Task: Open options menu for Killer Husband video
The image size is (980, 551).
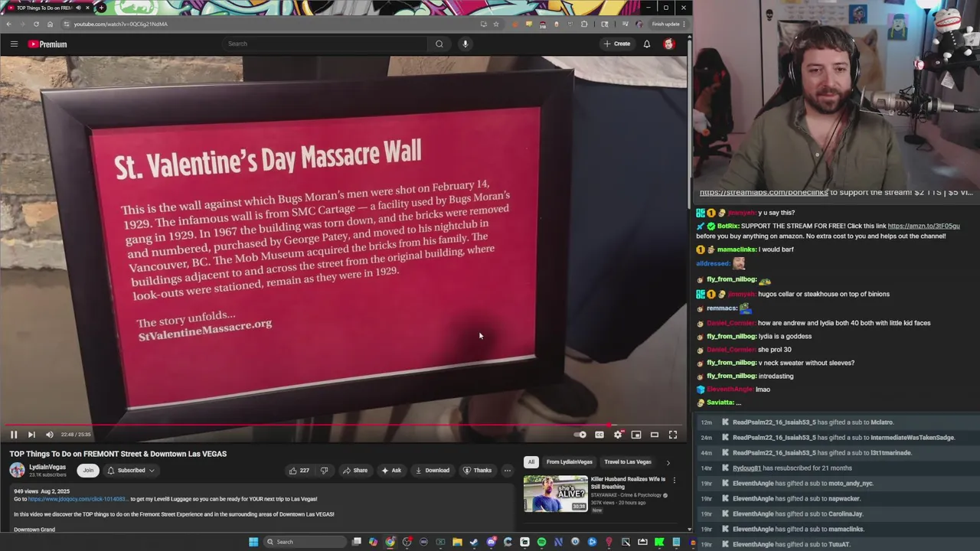Action: pos(674,480)
